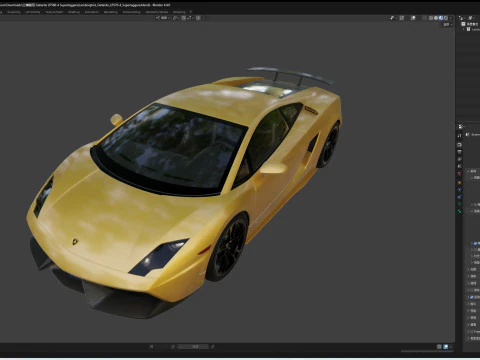Open the orange Object properties tab
The height and width of the screenshot is (360, 480).
(459, 183)
